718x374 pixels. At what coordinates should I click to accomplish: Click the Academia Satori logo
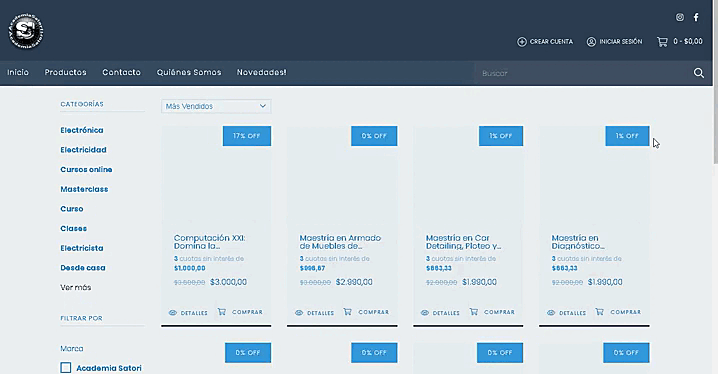(x=26, y=31)
